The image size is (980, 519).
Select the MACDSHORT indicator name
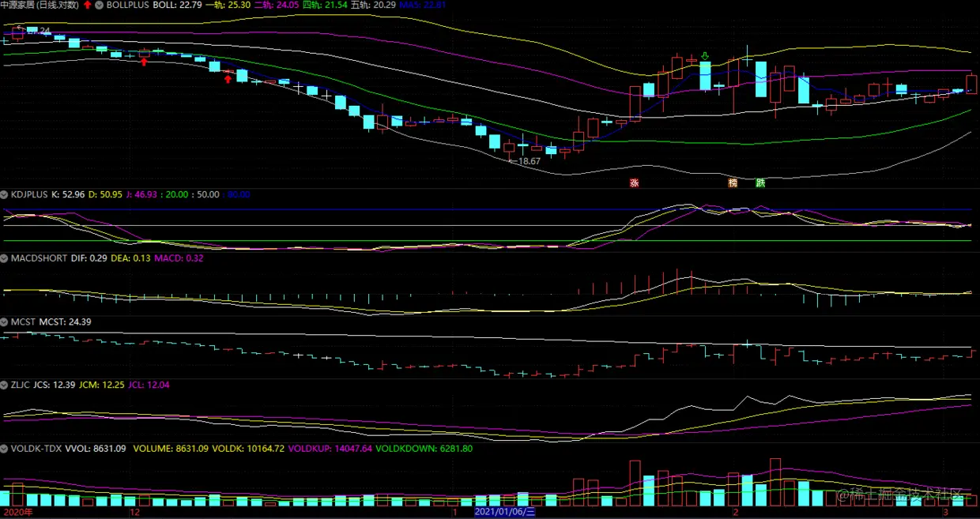[x=40, y=258]
